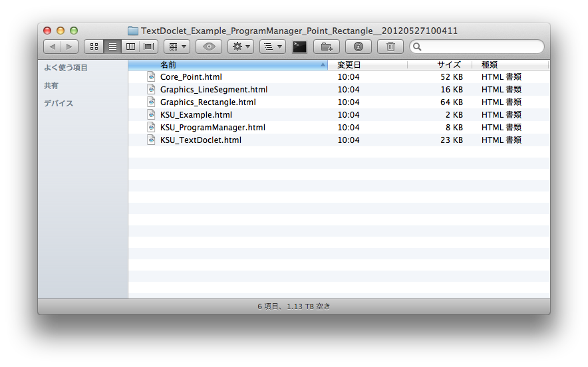The image size is (588, 367).
Task: Click the status bar text 6 項目
Action: [x=268, y=306]
